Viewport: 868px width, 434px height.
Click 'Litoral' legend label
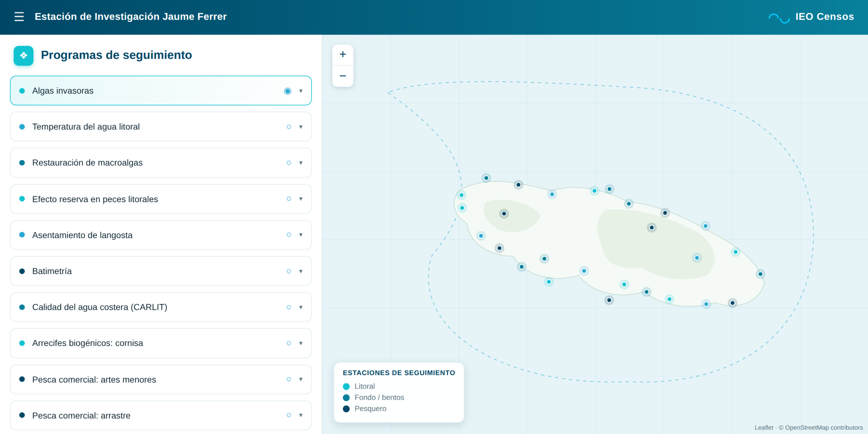(364, 386)
